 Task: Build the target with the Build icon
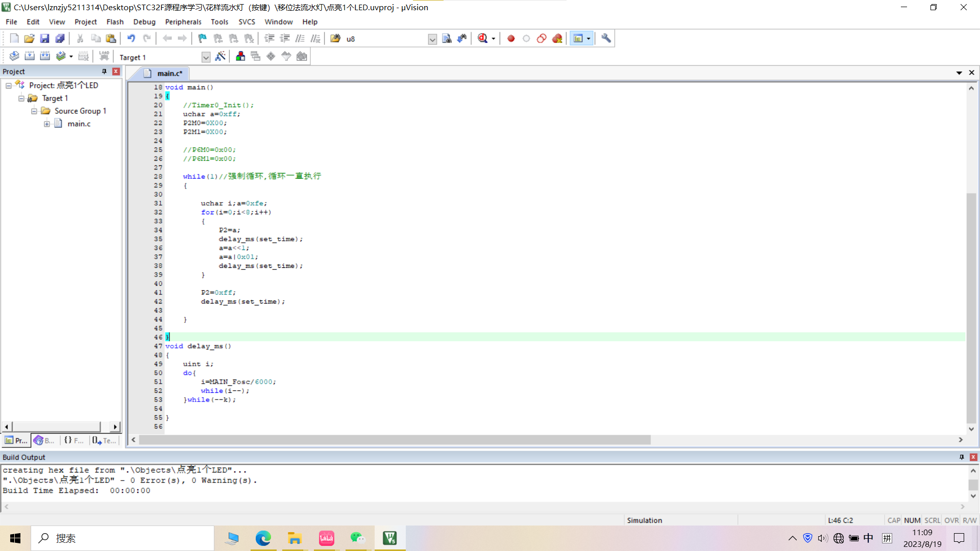tap(30, 56)
